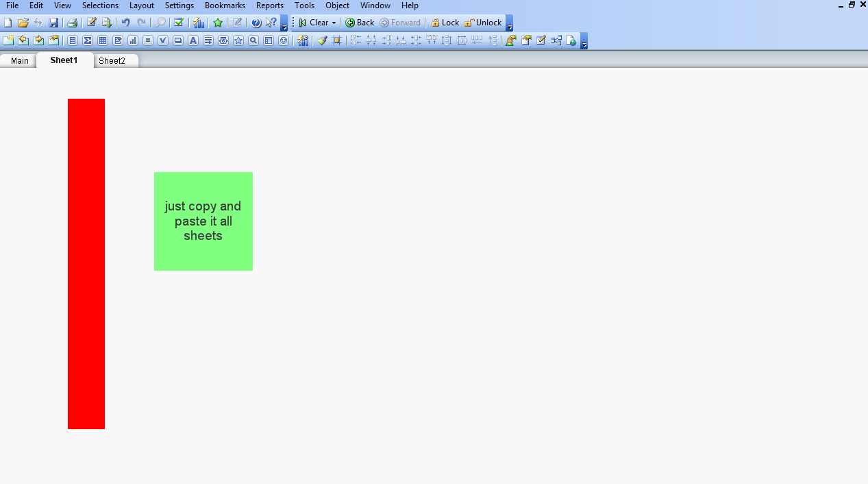
Task: Open the Selections menu
Action: (100, 5)
